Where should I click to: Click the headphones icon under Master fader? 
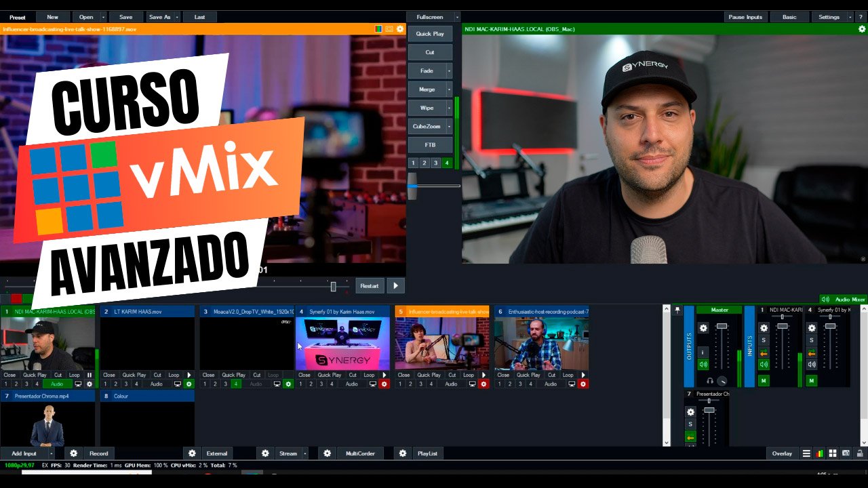coord(709,380)
